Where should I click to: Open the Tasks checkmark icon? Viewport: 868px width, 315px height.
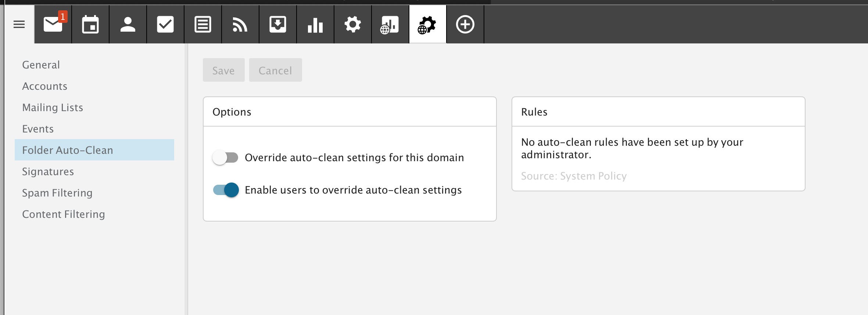click(165, 25)
